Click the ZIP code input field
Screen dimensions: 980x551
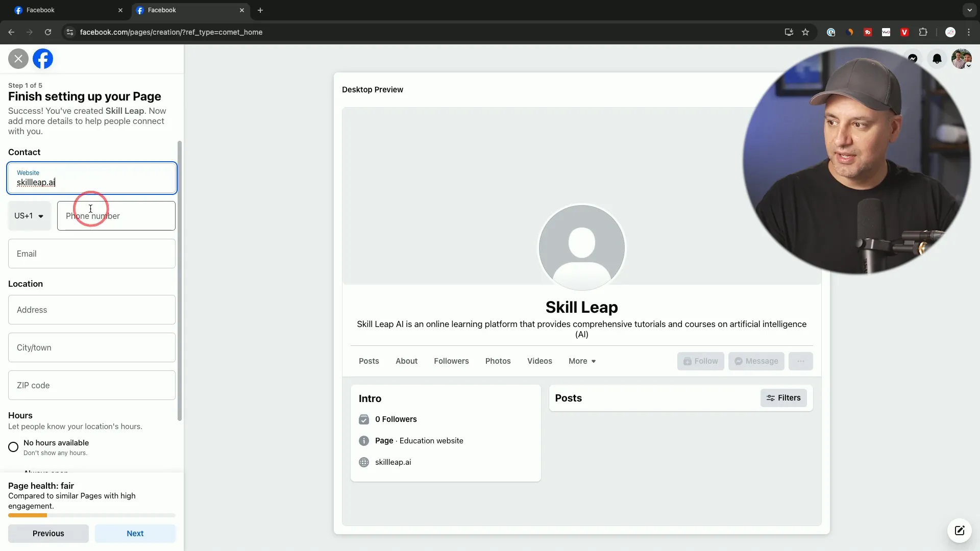[x=92, y=385]
